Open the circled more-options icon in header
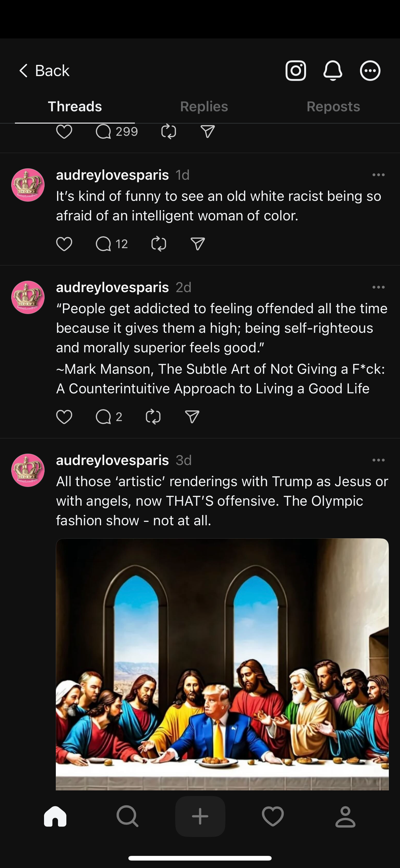Viewport: 400px width, 868px height. tap(370, 71)
